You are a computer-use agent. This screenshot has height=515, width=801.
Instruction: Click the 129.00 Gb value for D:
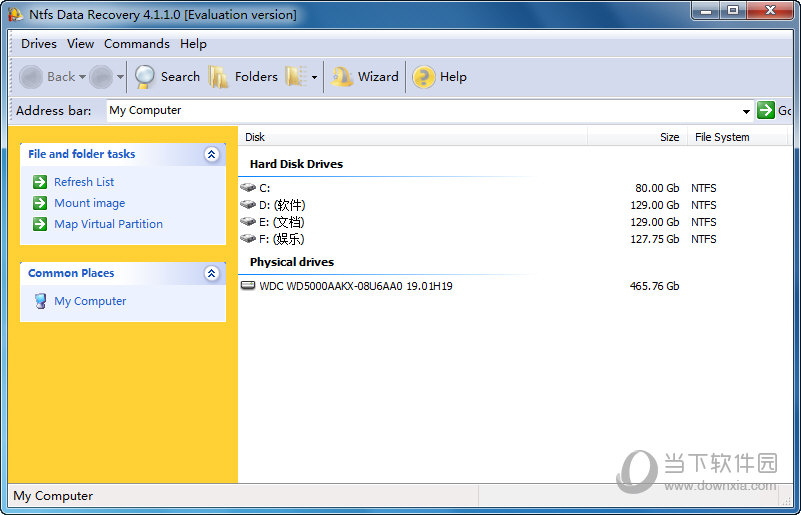tap(655, 205)
